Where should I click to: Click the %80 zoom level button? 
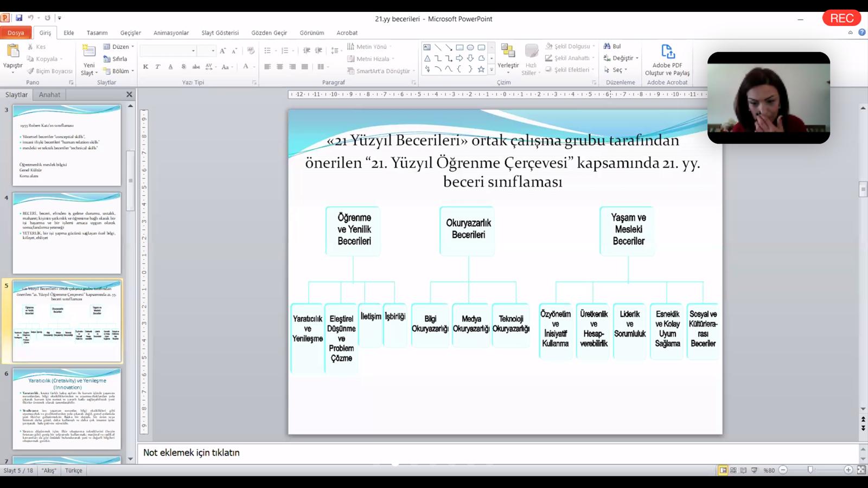(x=769, y=470)
